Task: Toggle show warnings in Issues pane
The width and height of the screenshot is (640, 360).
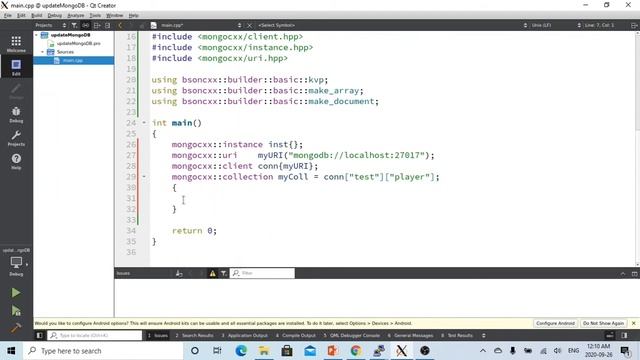Action: [213, 273]
